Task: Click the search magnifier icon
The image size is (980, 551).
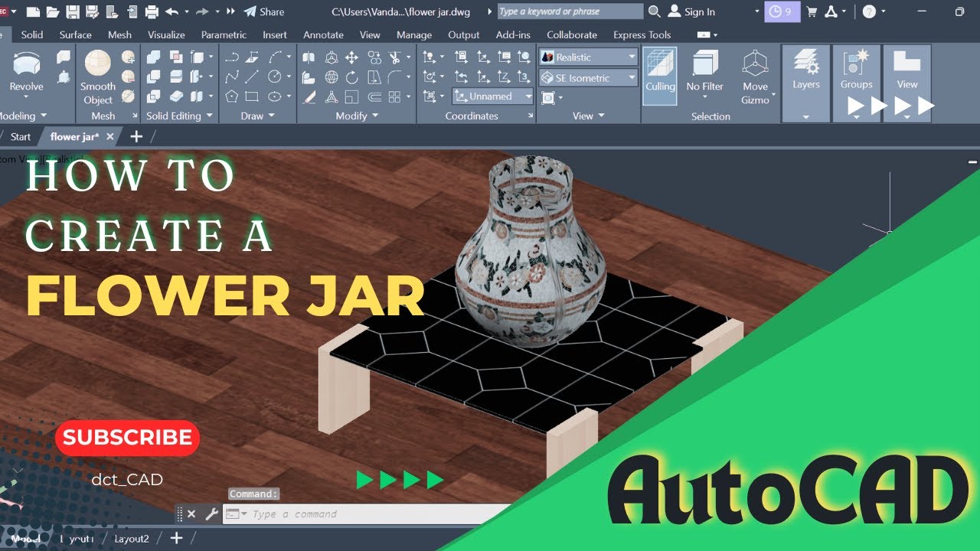Action: (x=654, y=11)
